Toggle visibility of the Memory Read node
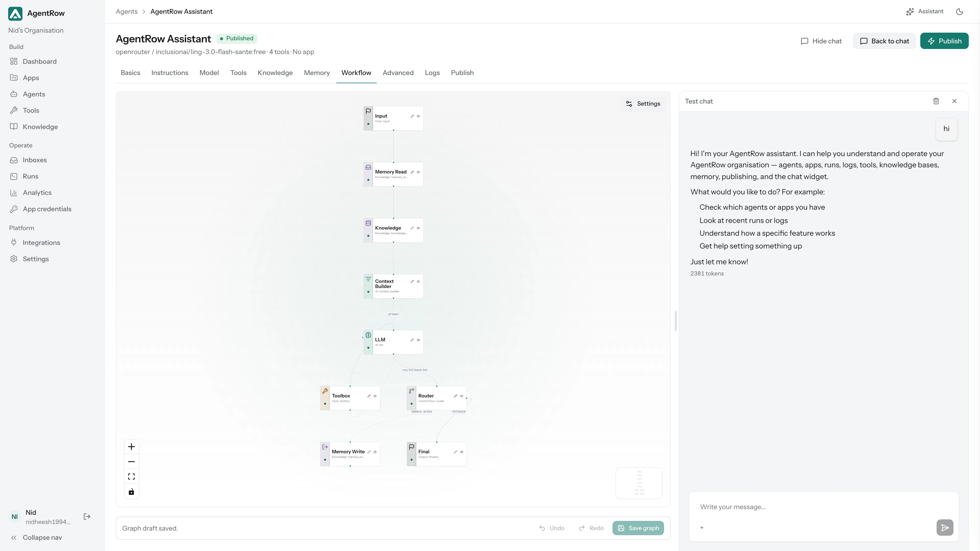 pyautogui.click(x=418, y=172)
